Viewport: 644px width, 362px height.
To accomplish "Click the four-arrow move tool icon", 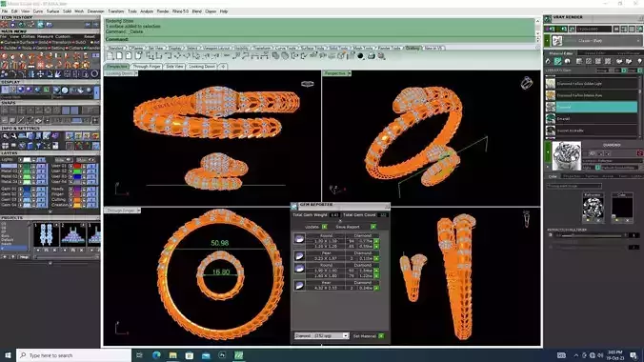I will click(x=40, y=74).
